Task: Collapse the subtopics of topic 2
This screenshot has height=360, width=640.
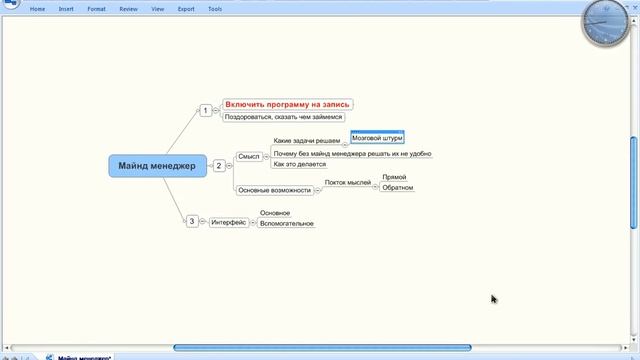Action: point(229,166)
